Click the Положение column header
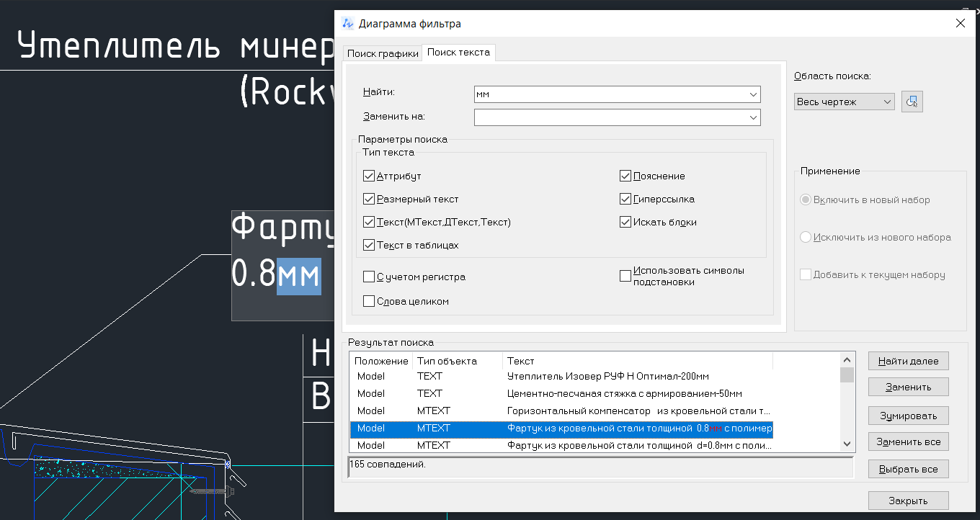 [x=381, y=360]
